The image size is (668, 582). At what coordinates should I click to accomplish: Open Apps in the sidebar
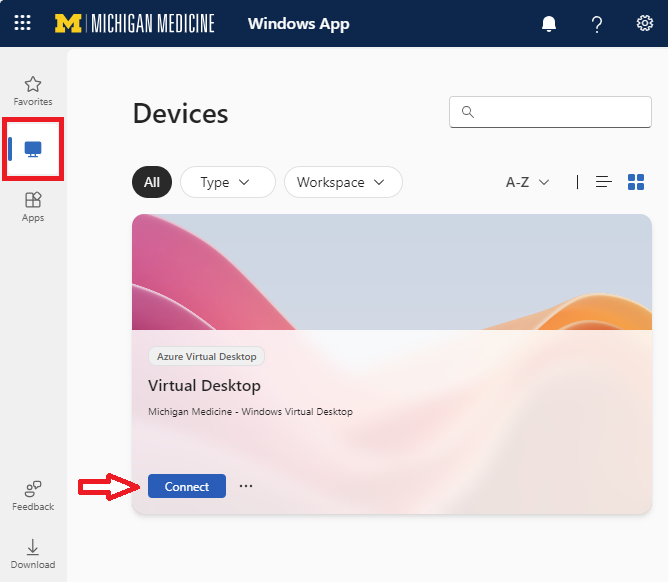point(33,207)
